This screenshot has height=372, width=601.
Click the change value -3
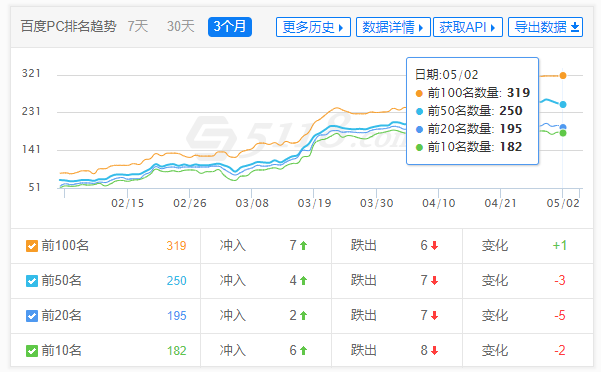coord(560,281)
